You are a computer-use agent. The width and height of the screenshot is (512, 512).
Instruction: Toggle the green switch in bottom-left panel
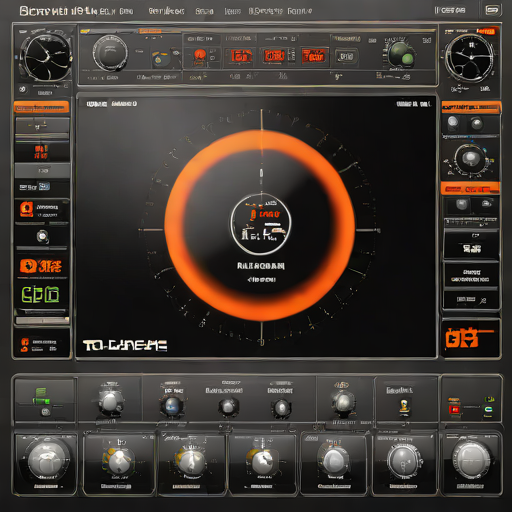click(41, 396)
